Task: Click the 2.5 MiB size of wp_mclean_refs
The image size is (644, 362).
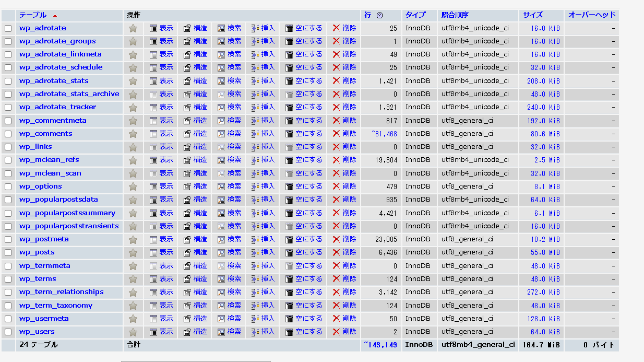Action: tap(547, 160)
